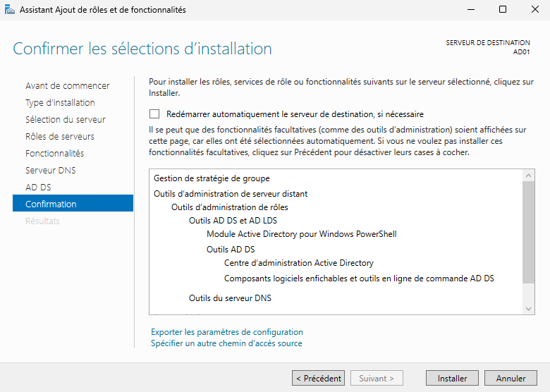Select the Confirmation step

pos(51,204)
